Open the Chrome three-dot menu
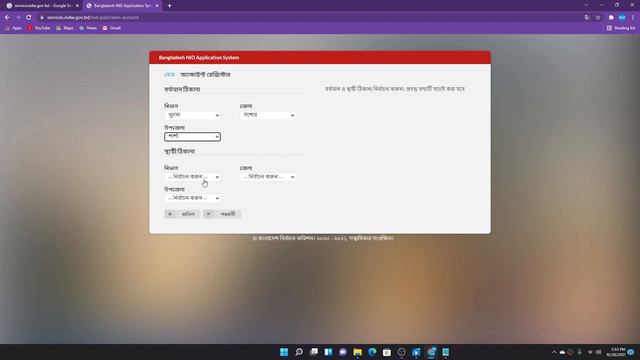640x360 pixels. [633, 18]
